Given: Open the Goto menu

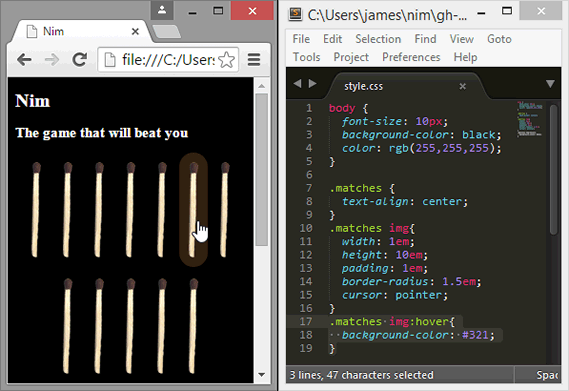Looking at the screenshot, I should pyautogui.click(x=499, y=39).
